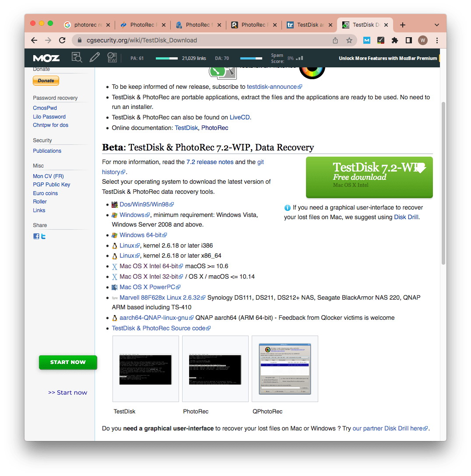Open TestDisk & PhotoRec Source code link
This screenshot has width=471, height=476.
point(161,329)
